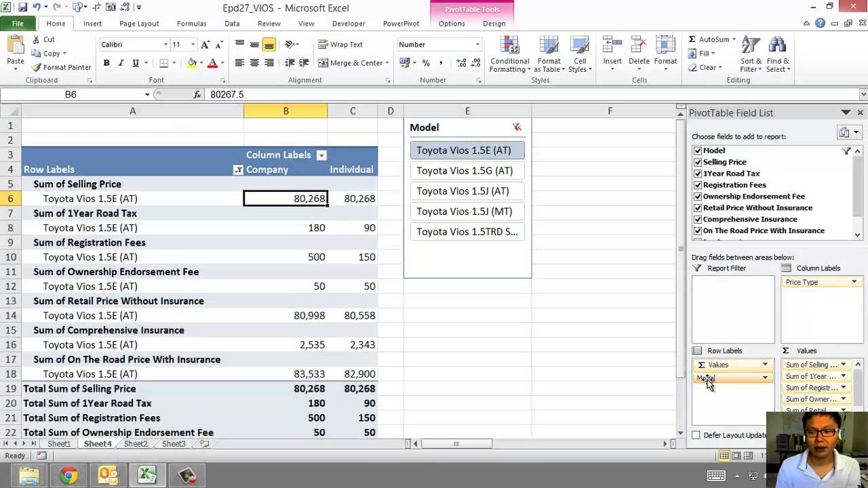
Task: Open the PowerPivot tab
Action: 401,24
